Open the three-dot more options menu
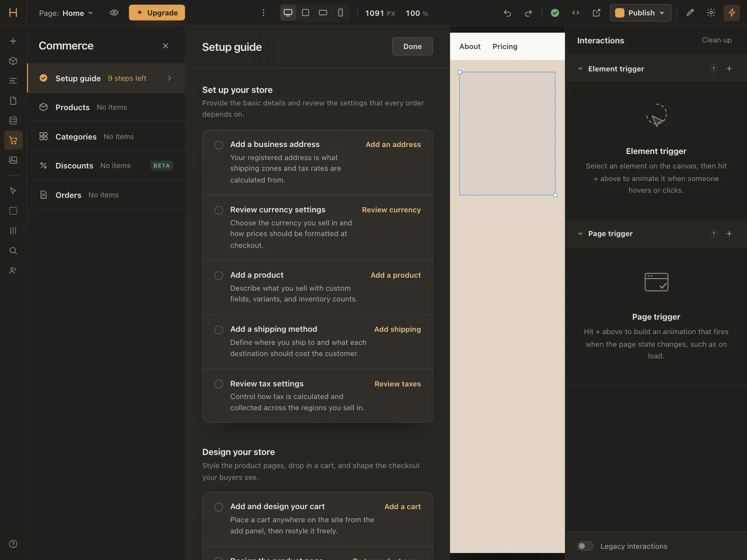The width and height of the screenshot is (747, 560). (x=263, y=13)
